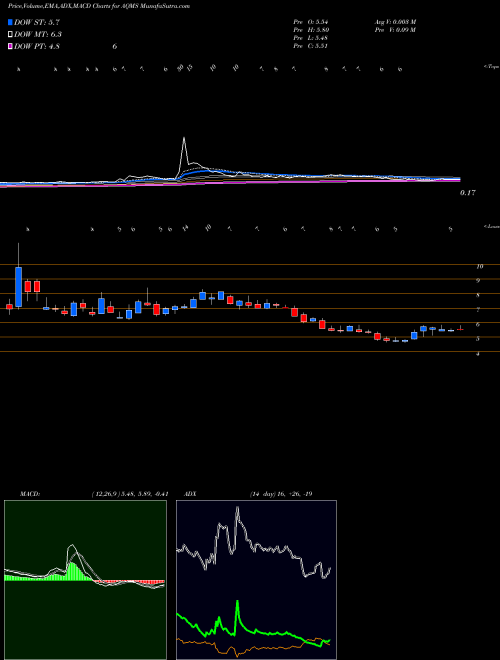Screen dimensions: 500x660
Task: Click the white ADX line highest peak
Action: pyautogui.click(x=238, y=510)
